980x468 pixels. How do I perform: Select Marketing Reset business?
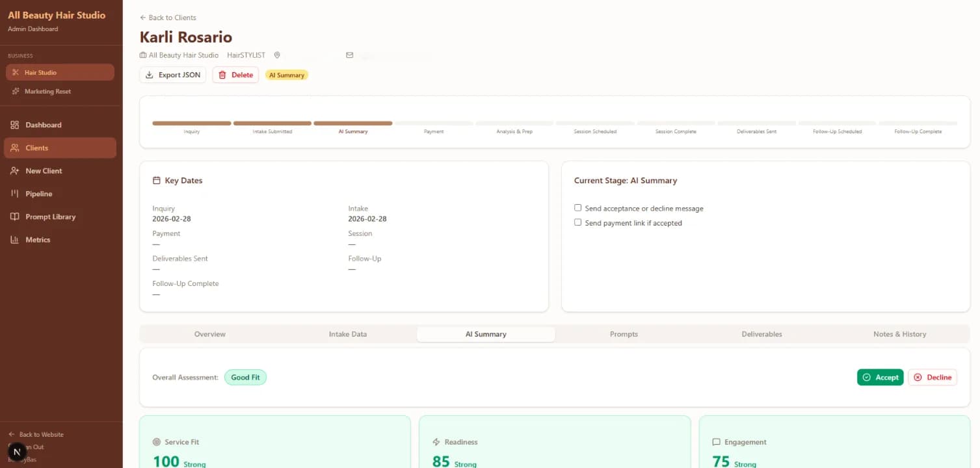[x=47, y=92]
